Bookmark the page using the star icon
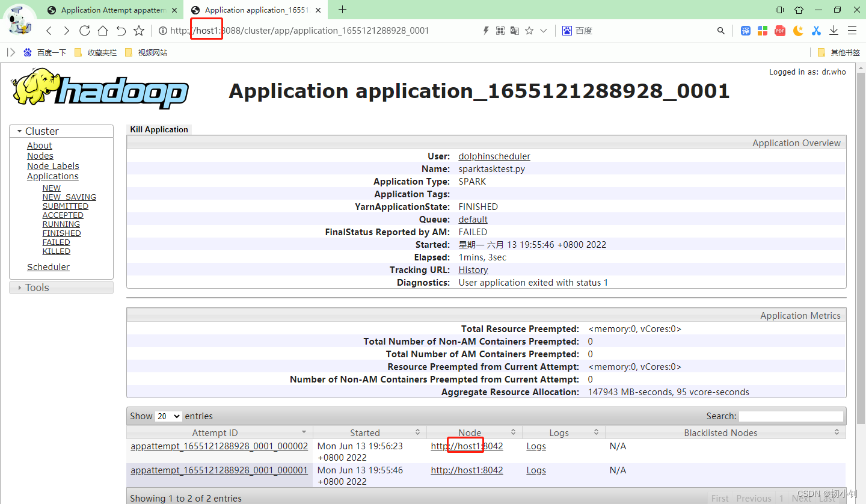866x504 pixels. click(x=529, y=30)
